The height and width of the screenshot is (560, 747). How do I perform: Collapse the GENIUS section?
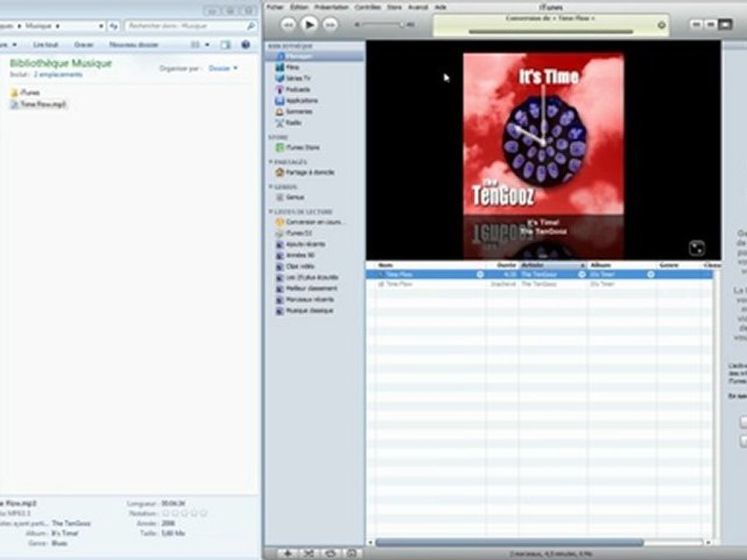[271, 187]
